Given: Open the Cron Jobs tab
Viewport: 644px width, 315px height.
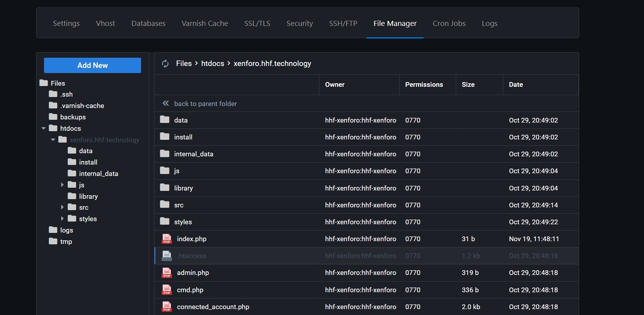Looking at the screenshot, I should pyautogui.click(x=449, y=23).
